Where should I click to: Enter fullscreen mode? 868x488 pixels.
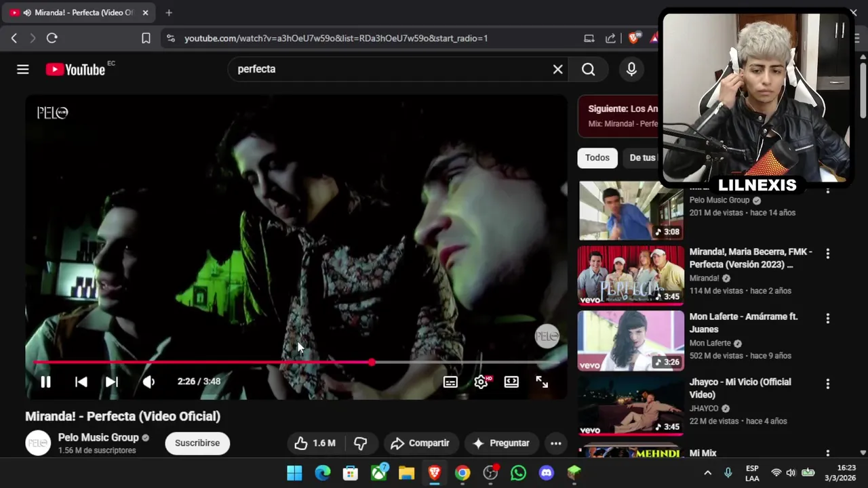pos(542,382)
